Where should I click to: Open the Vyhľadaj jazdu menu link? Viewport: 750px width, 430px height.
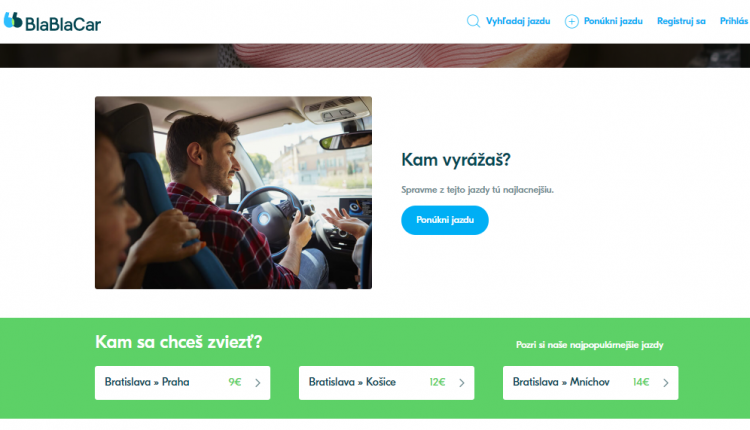point(518,21)
